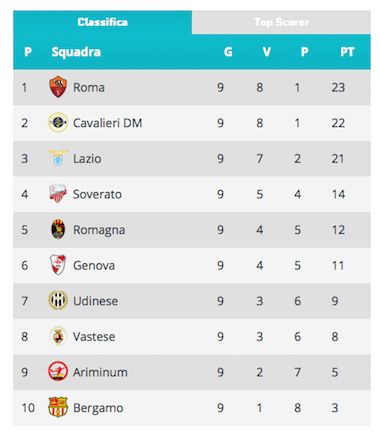Open the Roma team name link
Image resolution: width=380 pixels, height=439 pixels.
pos(89,87)
